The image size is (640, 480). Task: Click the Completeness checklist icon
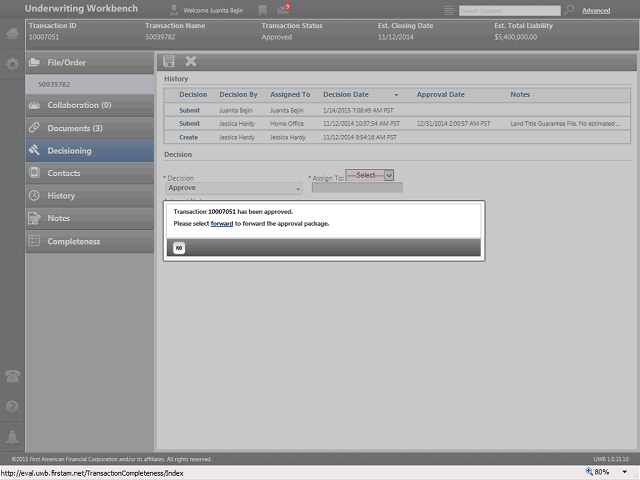(34, 241)
